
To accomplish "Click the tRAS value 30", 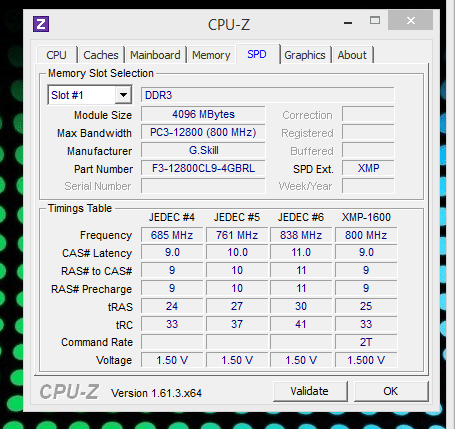I will [301, 306].
